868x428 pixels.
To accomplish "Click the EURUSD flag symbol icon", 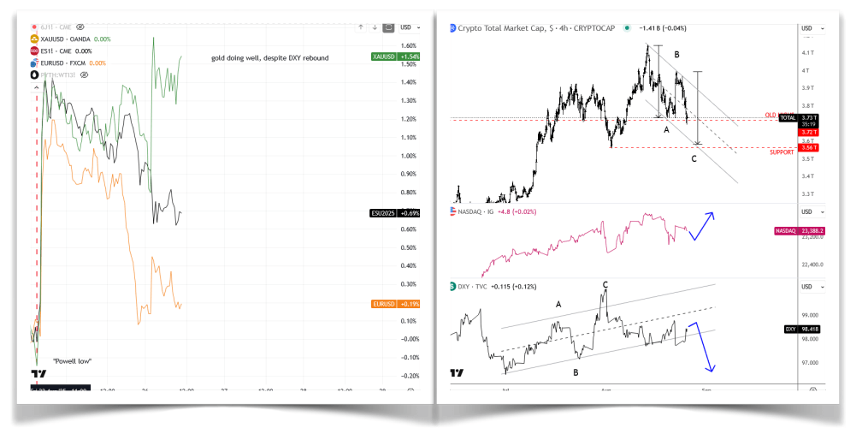I will (x=35, y=62).
